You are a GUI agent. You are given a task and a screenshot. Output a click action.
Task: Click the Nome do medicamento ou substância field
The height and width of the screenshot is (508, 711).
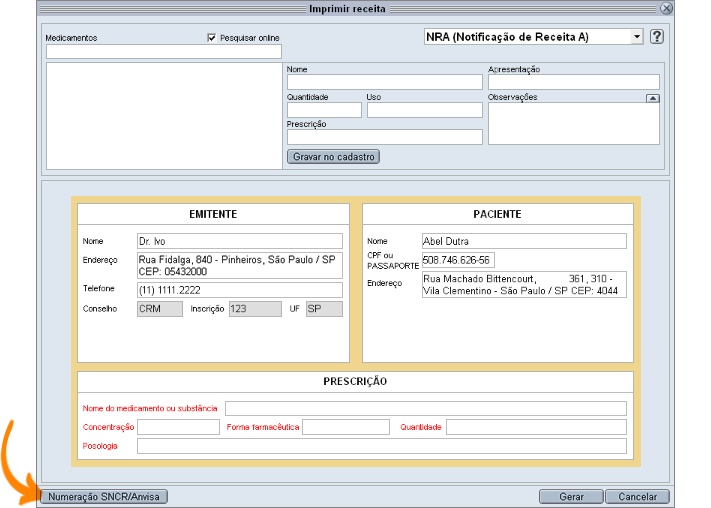[426, 408]
